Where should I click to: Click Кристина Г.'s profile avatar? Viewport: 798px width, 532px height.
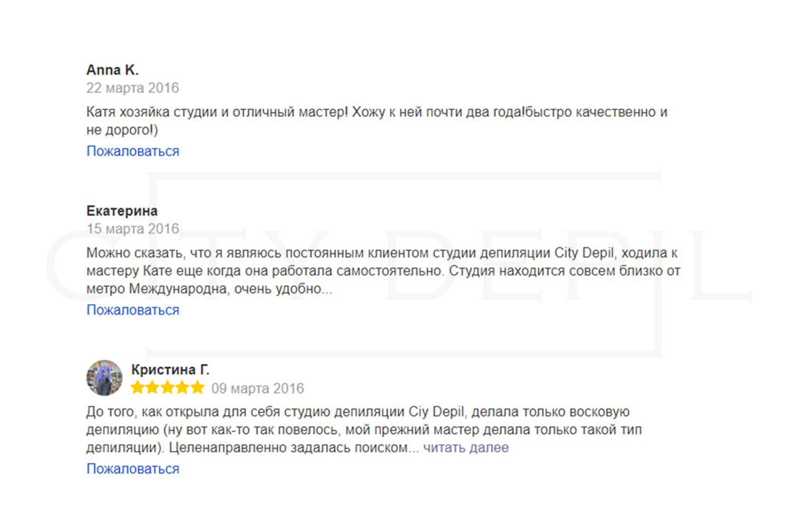coord(104,378)
